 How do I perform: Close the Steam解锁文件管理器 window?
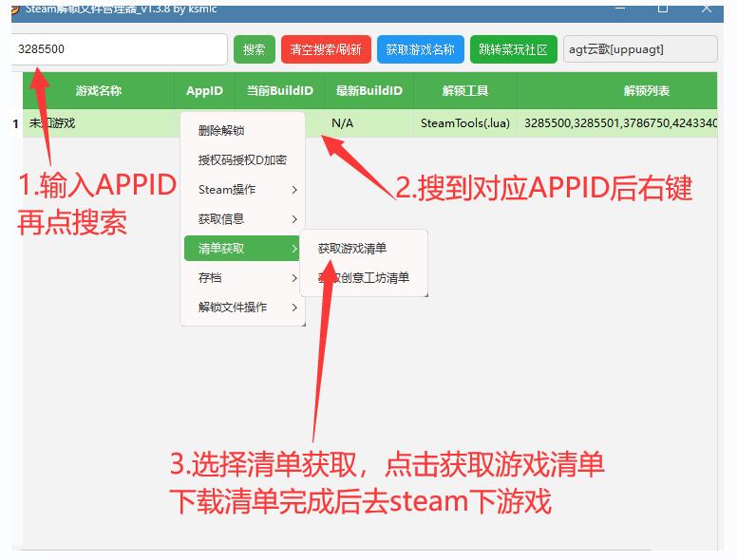coord(706,9)
